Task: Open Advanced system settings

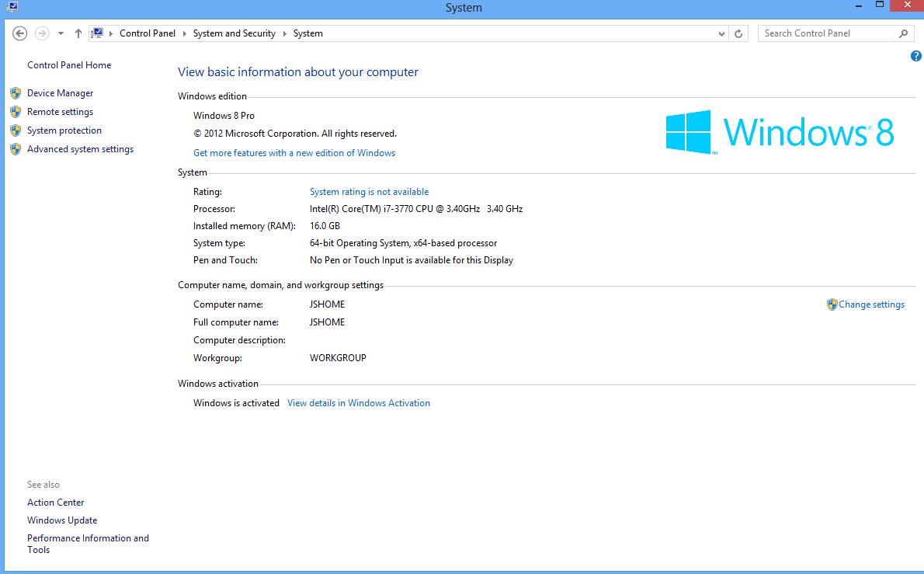Action: coord(80,149)
